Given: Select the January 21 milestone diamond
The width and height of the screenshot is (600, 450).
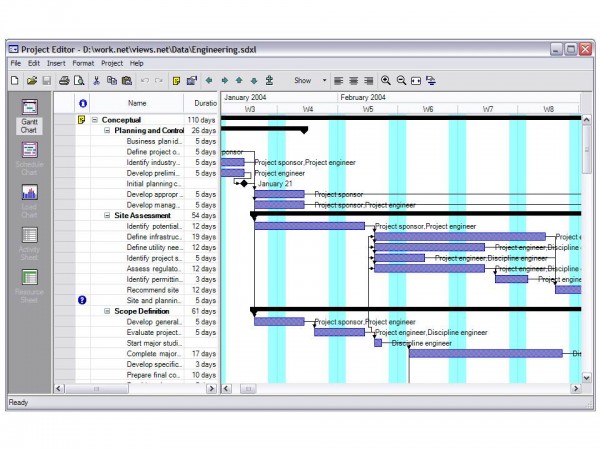Looking at the screenshot, I should (x=244, y=184).
